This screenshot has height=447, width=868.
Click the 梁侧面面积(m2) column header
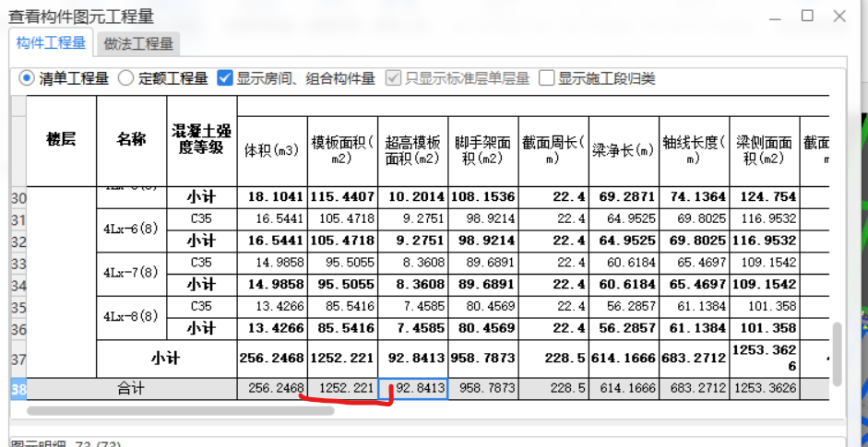coord(765,151)
